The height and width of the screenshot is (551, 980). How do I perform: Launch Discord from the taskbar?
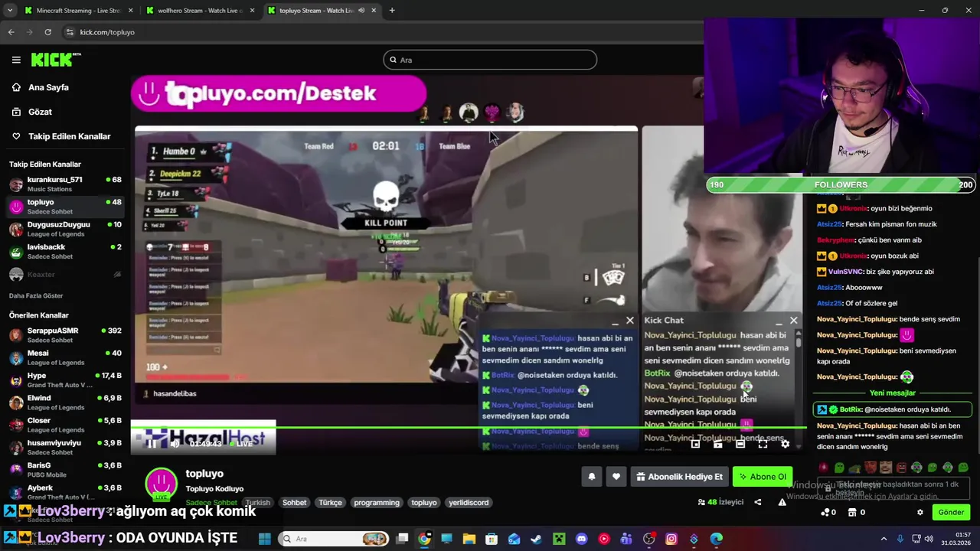[581, 539]
